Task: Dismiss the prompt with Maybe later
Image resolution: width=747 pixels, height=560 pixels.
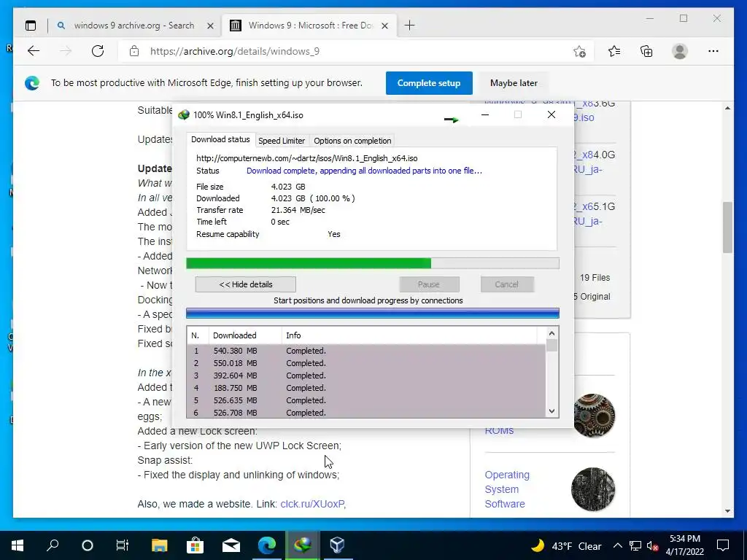Action: click(514, 83)
